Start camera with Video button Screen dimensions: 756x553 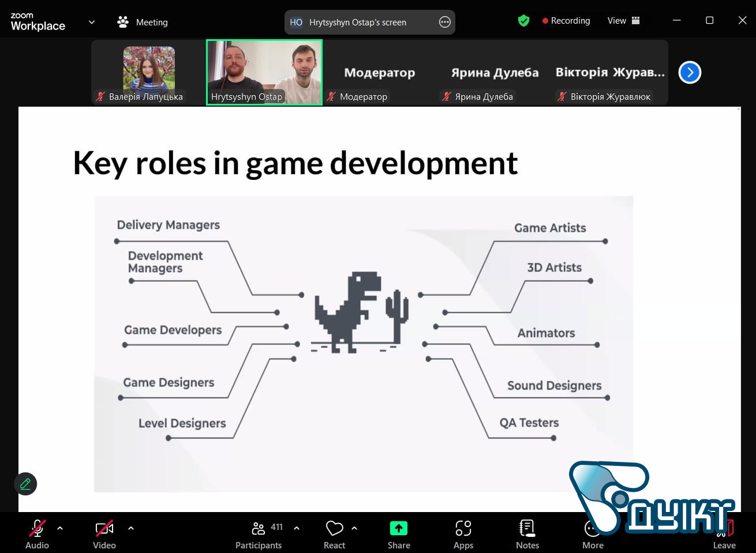[x=104, y=535]
